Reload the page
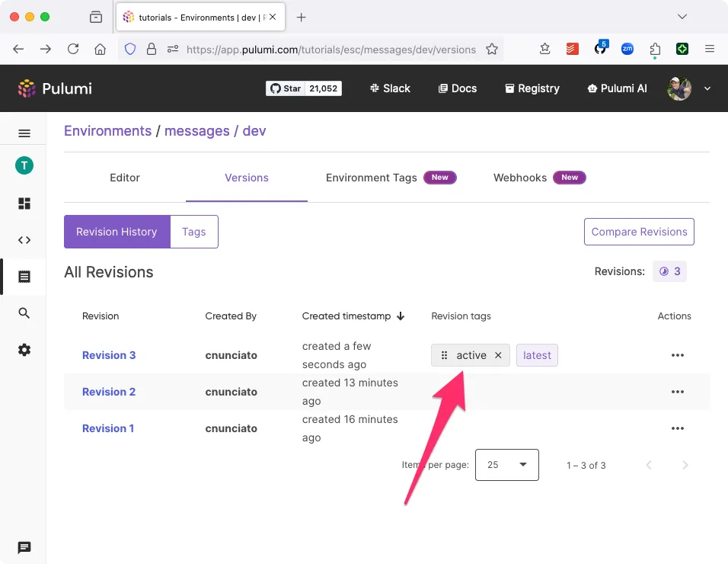The height and width of the screenshot is (564, 728). [x=73, y=49]
